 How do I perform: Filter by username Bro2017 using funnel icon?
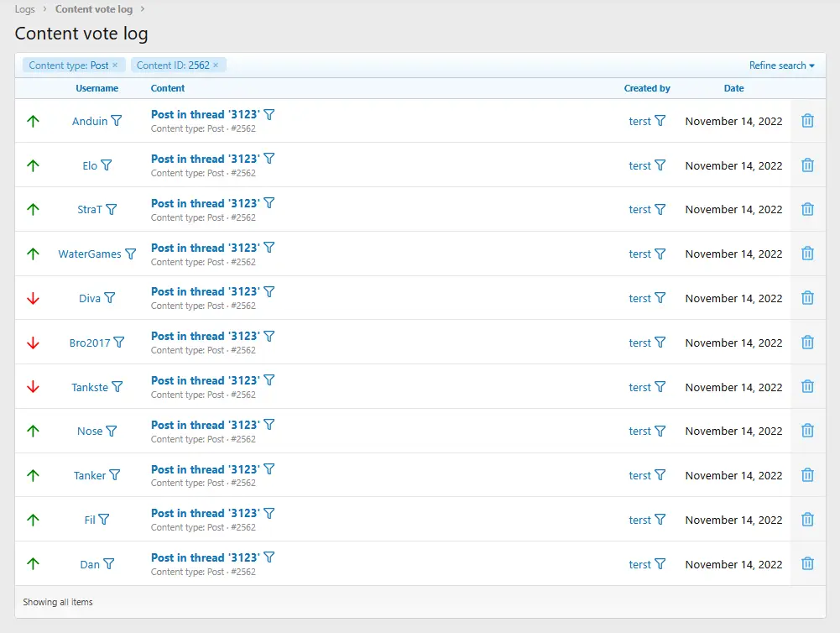(x=119, y=343)
